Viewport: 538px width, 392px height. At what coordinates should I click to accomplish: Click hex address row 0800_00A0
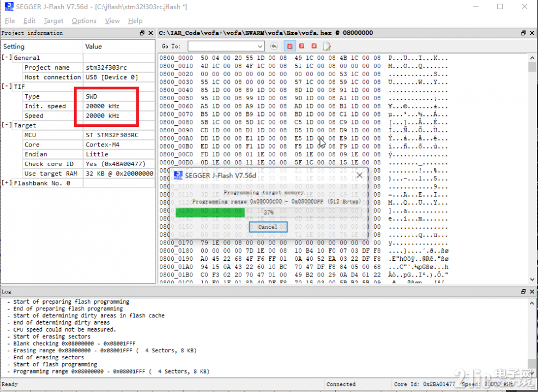coord(177,138)
